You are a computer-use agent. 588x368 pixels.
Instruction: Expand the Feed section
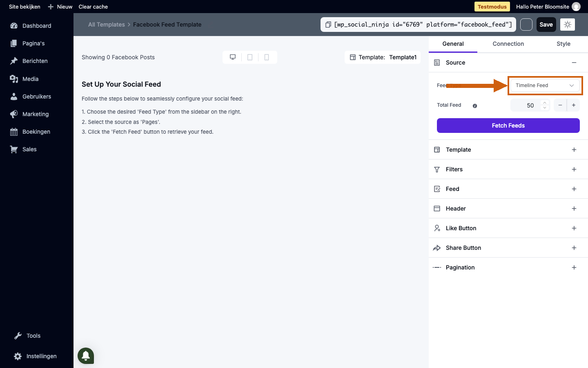coord(574,189)
